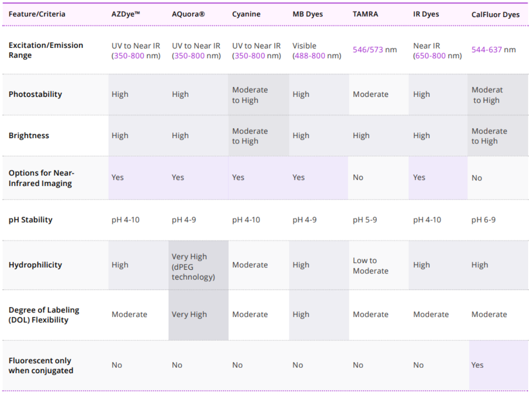
Task: Select the Degree of Labeling (DOL) Flexibility label
Action: (44, 315)
